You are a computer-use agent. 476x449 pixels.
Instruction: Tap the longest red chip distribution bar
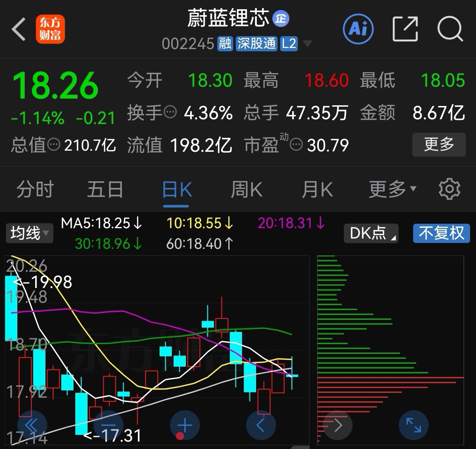point(390,378)
